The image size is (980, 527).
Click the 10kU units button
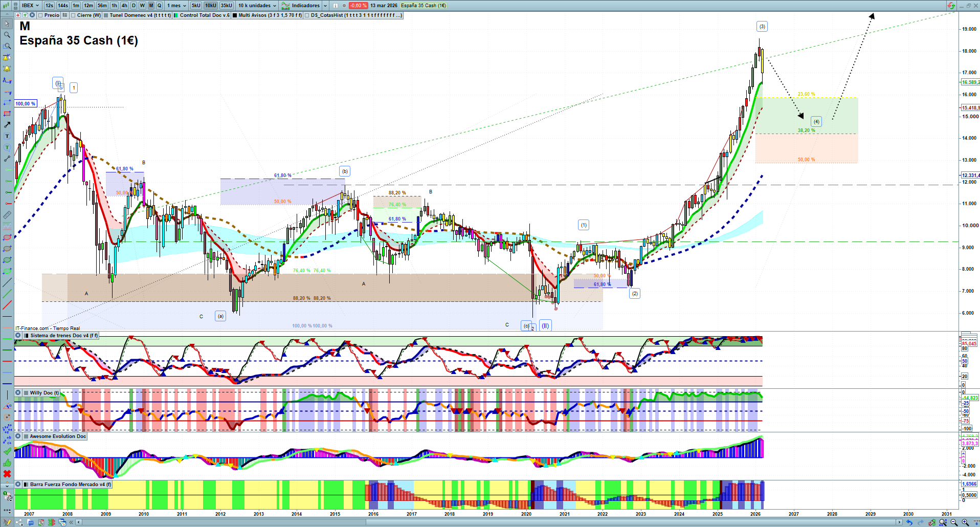click(211, 6)
